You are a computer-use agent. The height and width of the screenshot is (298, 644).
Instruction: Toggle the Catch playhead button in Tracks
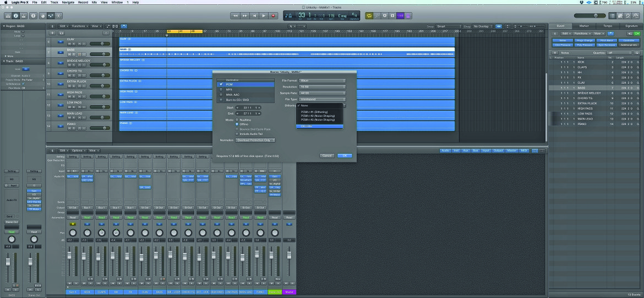pos(124,26)
